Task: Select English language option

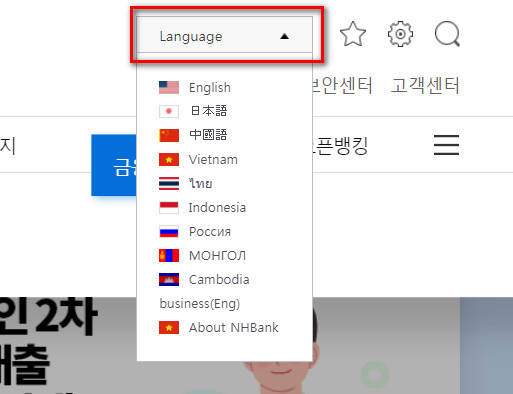Action: point(210,88)
